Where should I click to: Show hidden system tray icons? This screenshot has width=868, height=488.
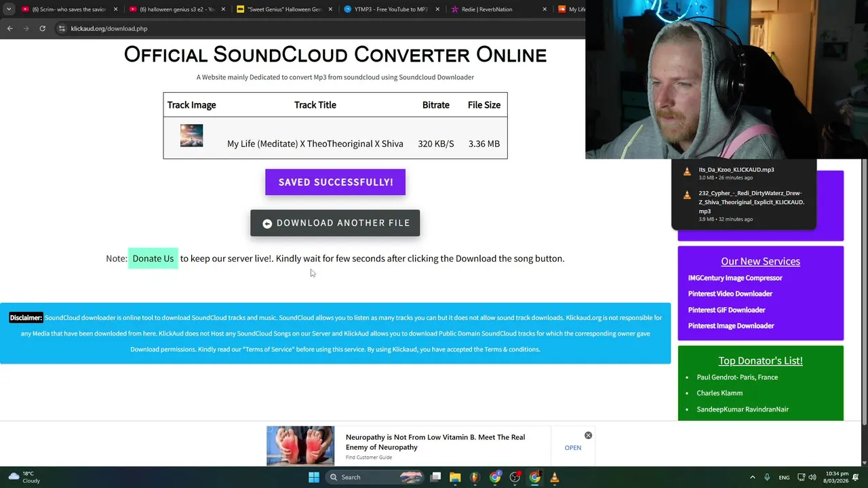[753, 477]
